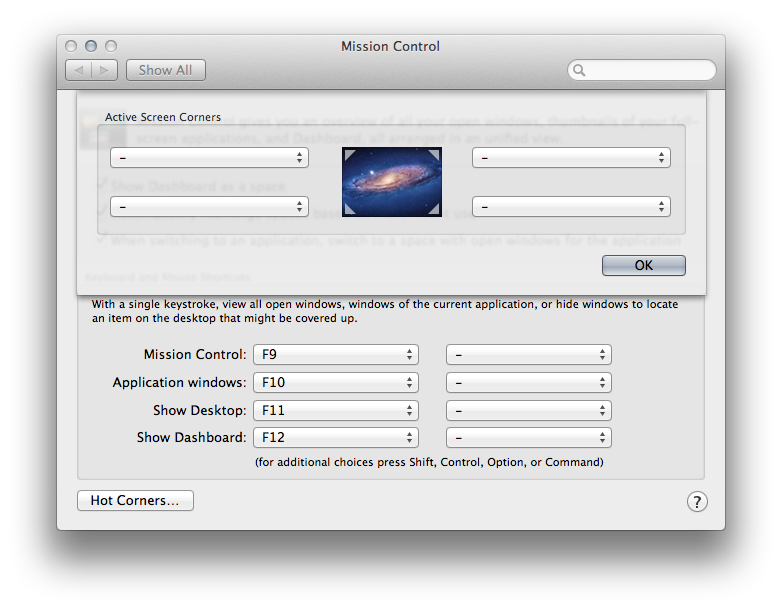Open the Show Dashboard mouse shortcut dropdown

point(529,437)
